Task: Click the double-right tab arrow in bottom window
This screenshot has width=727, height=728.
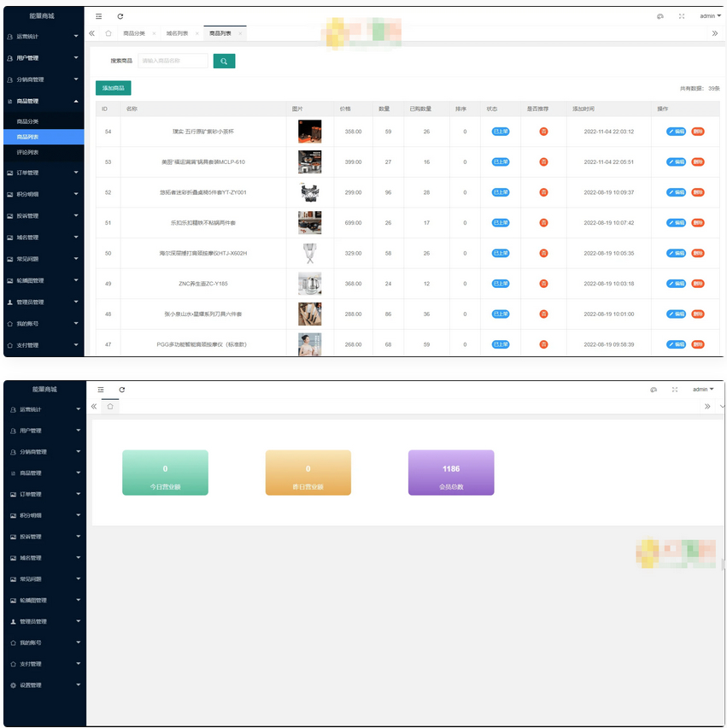Action: 707,407
